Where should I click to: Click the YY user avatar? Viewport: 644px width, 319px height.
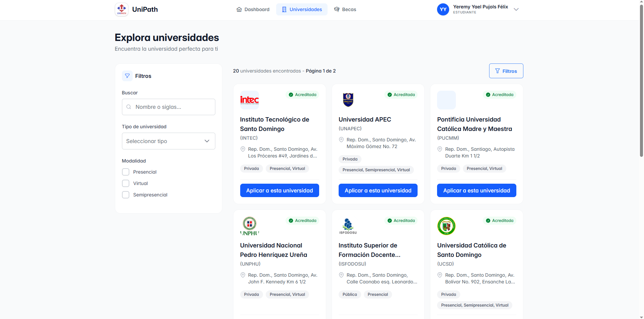pyautogui.click(x=443, y=9)
